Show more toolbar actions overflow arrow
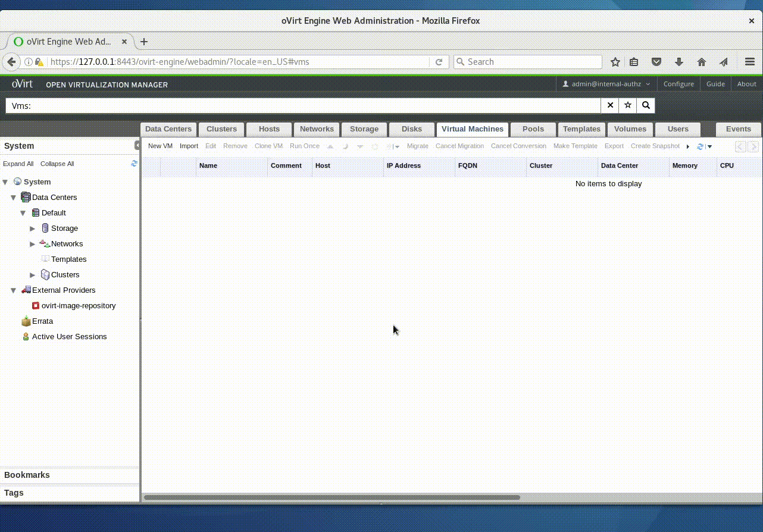 pyautogui.click(x=688, y=146)
